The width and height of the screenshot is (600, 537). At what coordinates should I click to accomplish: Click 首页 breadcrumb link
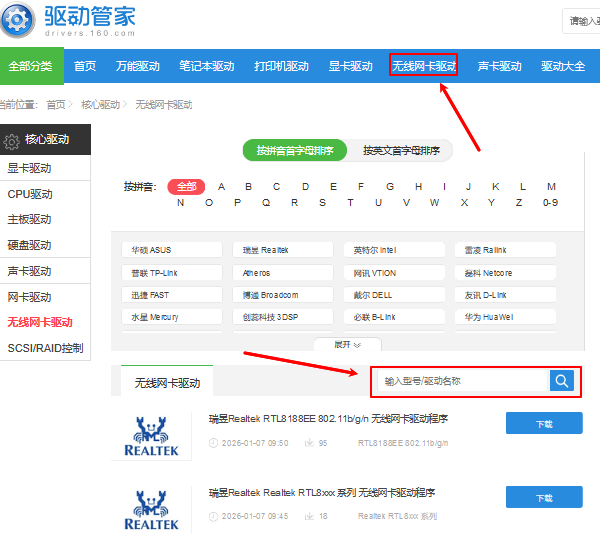click(56, 104)
